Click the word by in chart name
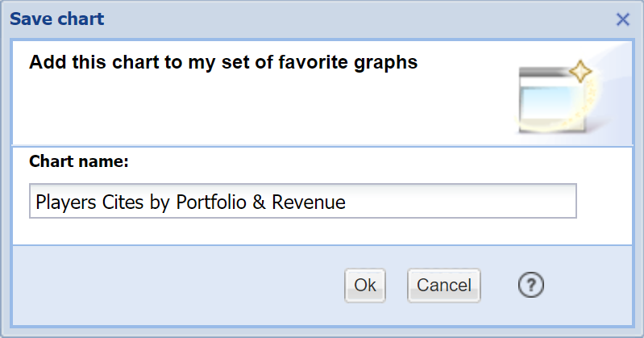Screen dimensions: 644x338 pyautogui.click(x=159, y=202)
